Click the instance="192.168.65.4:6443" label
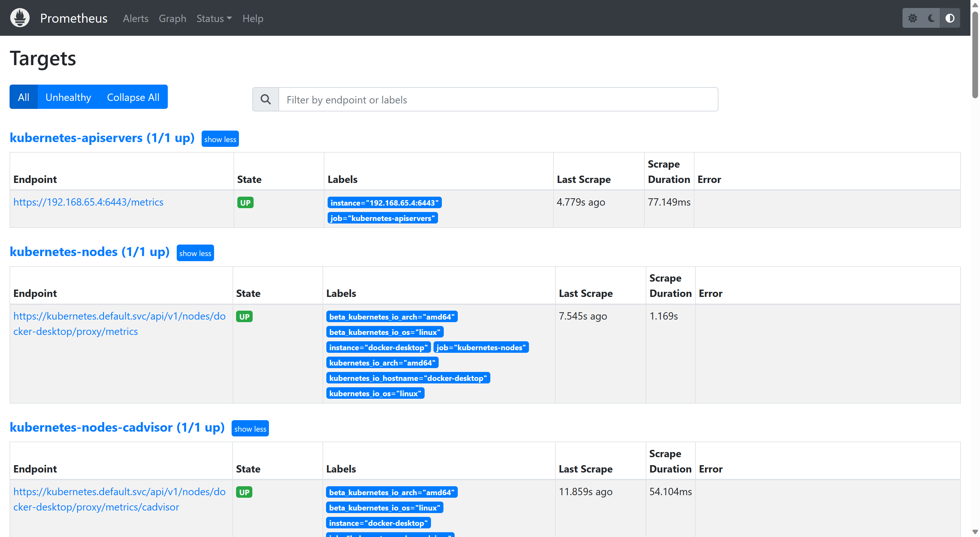The width and height of the screenshot is (980, 537). (384, 203)
